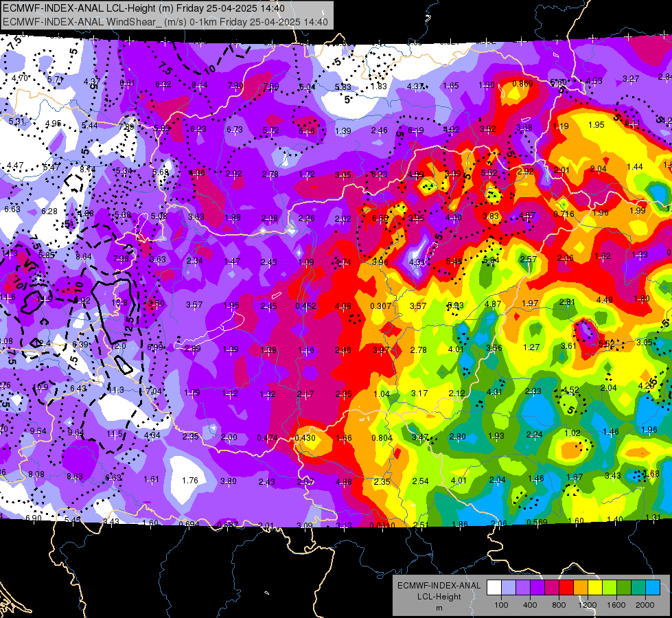The height and width of the screenshot is (618, 672).
Task: Click the map value 13.8
Action: pos(119,302)
